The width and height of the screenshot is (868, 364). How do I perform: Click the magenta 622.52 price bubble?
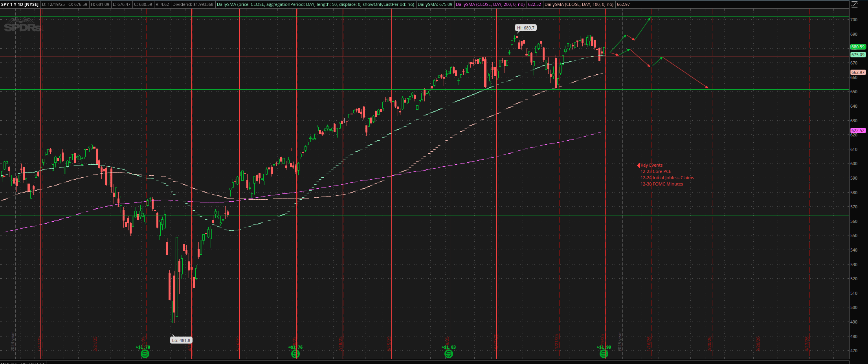pos(859,130)
